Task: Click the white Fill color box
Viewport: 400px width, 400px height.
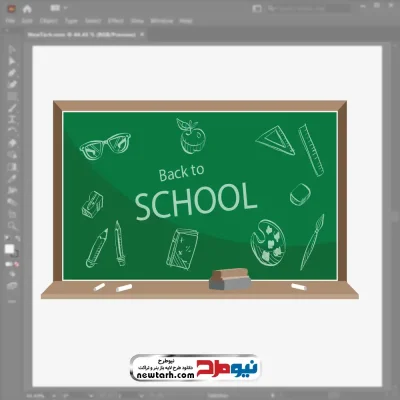Action: click(x=9, y=249)
